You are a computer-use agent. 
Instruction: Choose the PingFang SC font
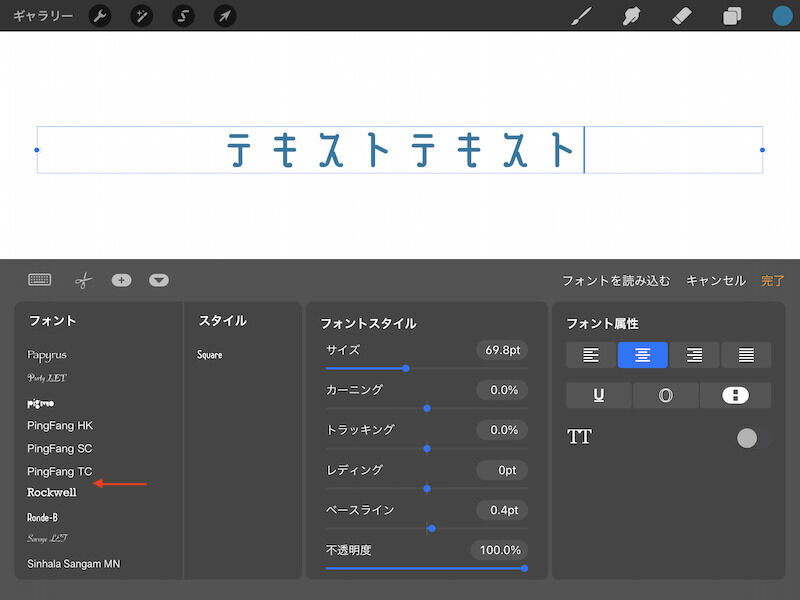(x=60, y=448)
